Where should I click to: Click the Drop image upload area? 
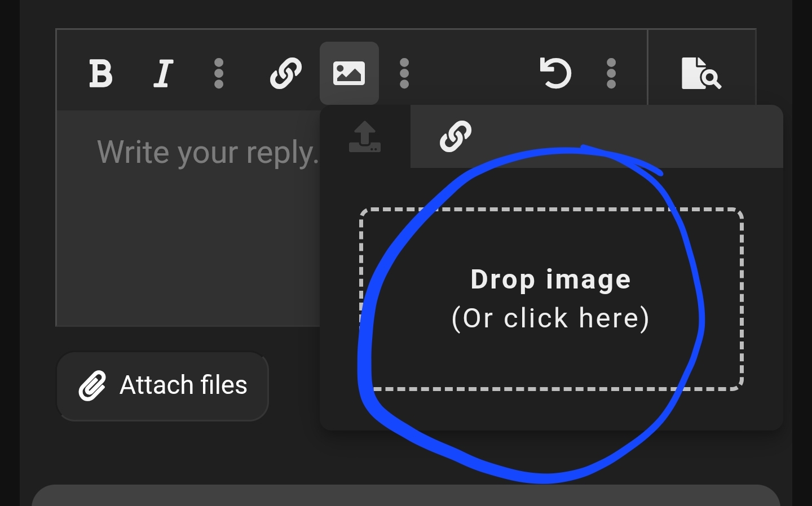pyautogui.click(x=551, y=299)
